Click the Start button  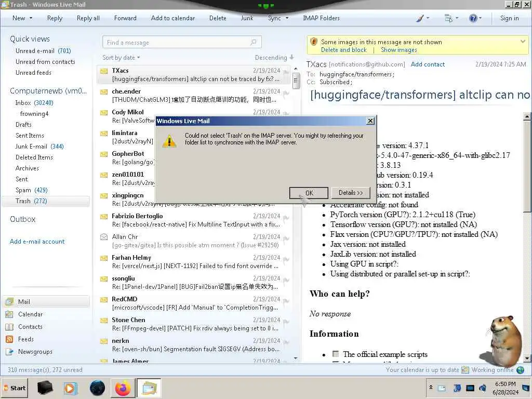(x=14, y=388)
